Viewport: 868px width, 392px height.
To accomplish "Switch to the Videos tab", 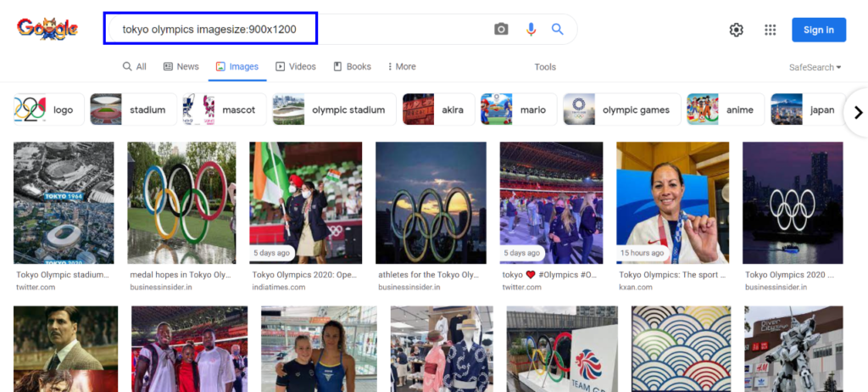I will click(x=296, y=66).
